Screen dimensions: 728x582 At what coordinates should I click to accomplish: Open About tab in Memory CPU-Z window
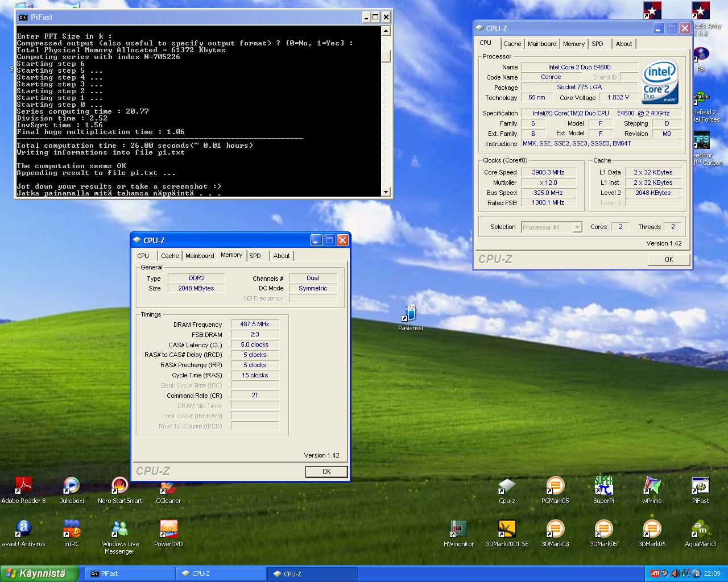click(282, 256)
